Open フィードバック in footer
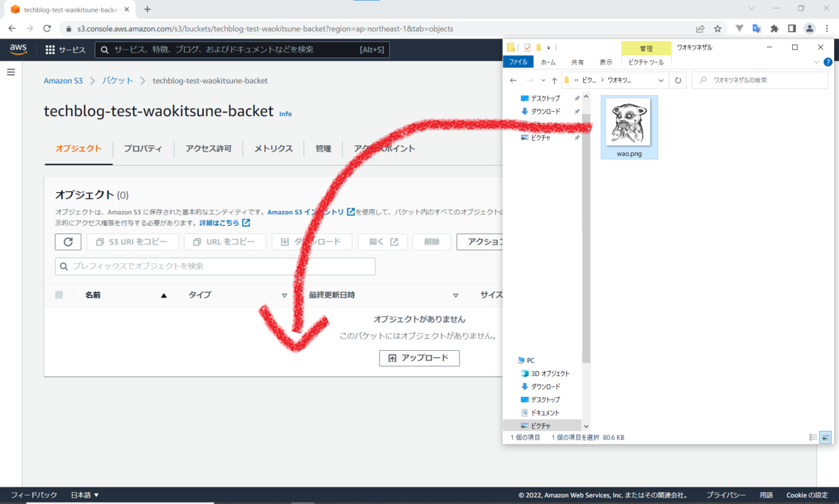The height and width of the screenshot is (504, 839). (34, 495)
